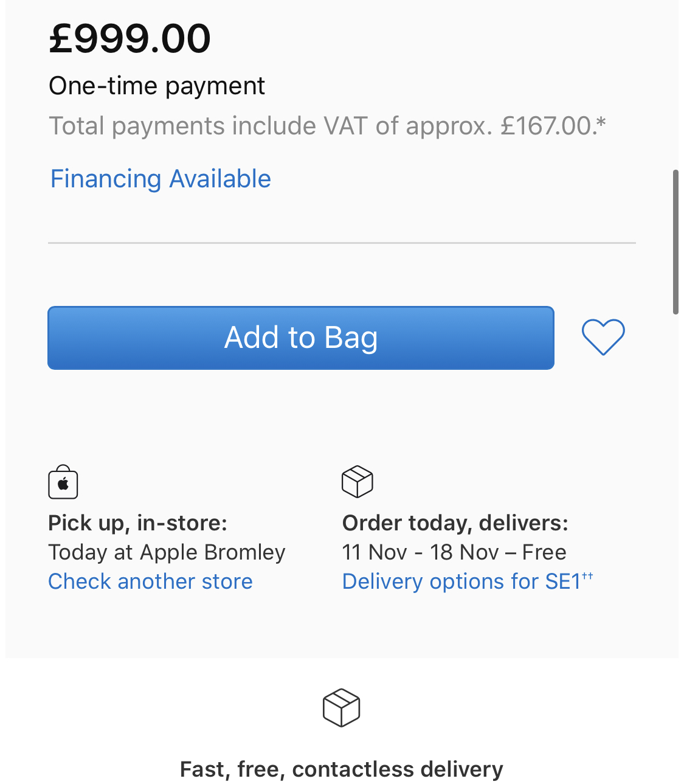This screenshot has height=784, width=684.
Task: Click the Fast, free, contactless delivery heading
Action: click(341, 769)
